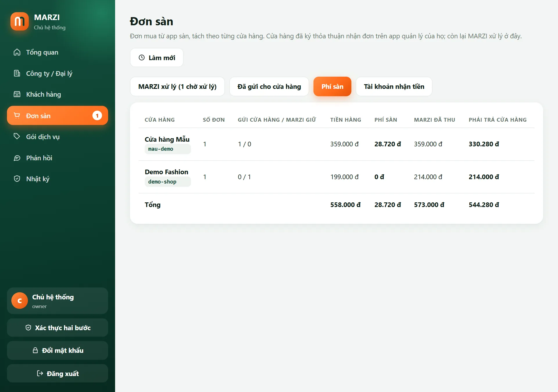Click the store icon beside Khách hàng
Image resolution: width=558 pixels, height=392 pixels.
pyautogui.click(x=17, y=94)
